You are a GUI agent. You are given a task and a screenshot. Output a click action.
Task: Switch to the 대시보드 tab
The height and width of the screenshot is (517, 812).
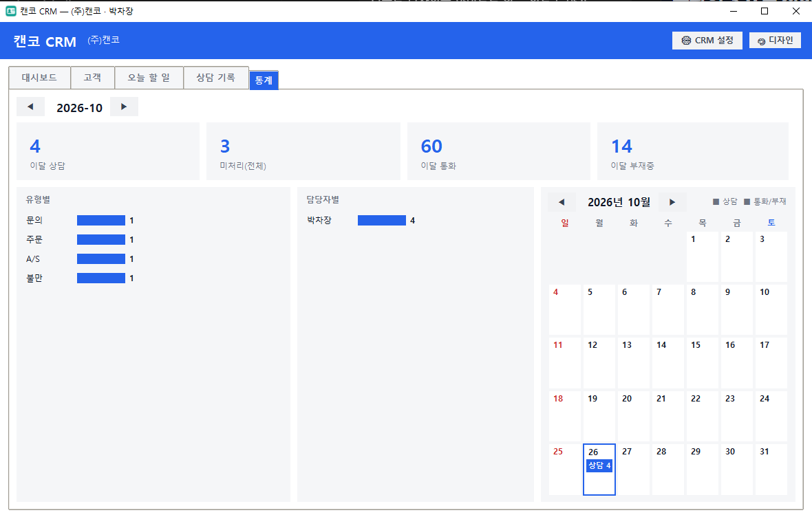(x=39, y=78)
